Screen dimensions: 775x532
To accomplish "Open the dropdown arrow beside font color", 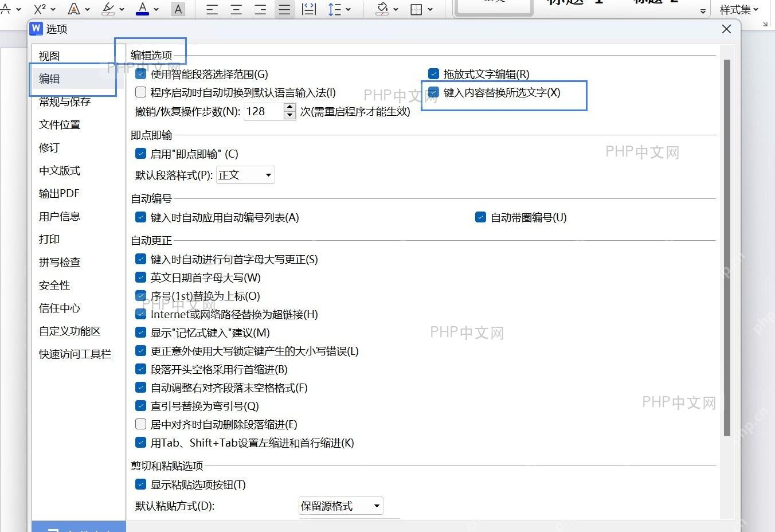I will [x=156, y=9].
